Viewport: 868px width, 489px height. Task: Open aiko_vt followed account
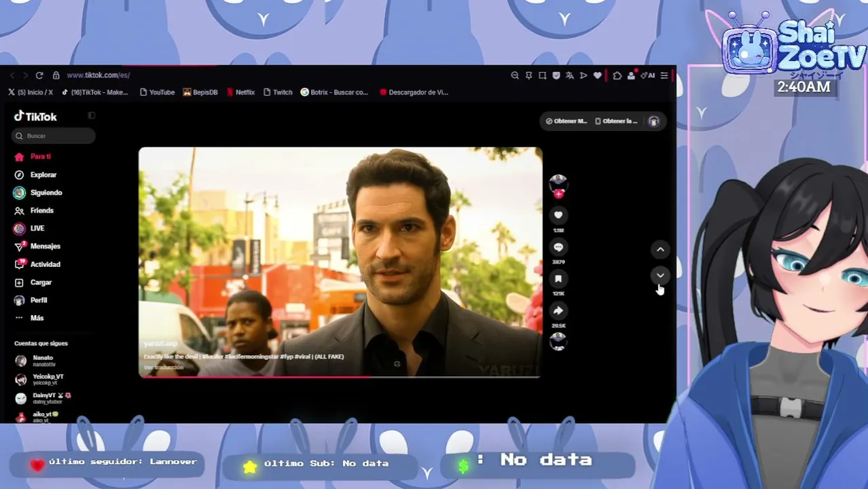click(x=37, y=416)
